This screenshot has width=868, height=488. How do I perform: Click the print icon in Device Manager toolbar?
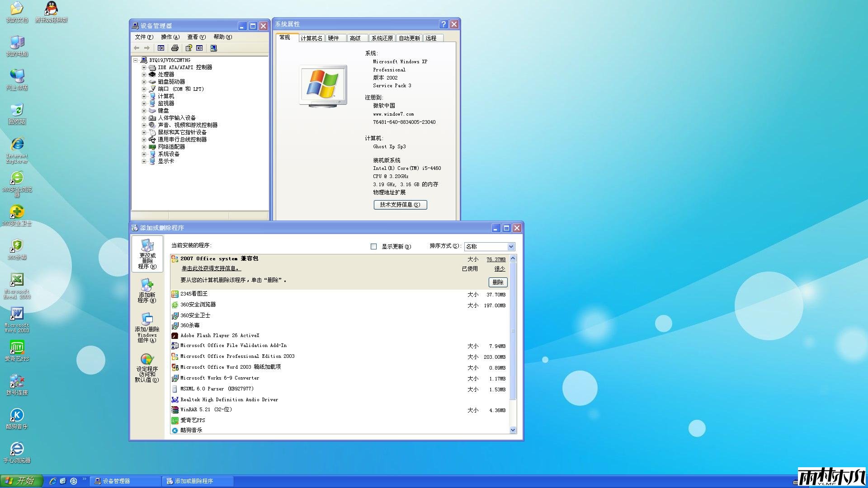175,48
